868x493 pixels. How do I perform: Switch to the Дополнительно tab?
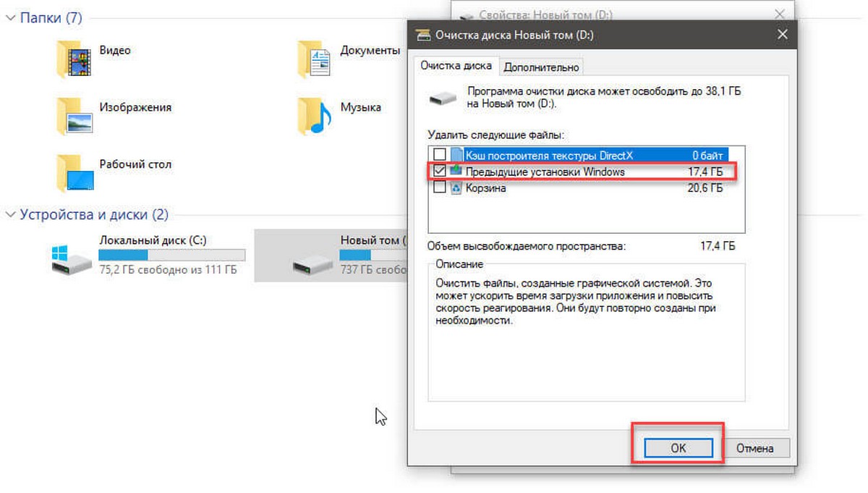click(542, 67)
